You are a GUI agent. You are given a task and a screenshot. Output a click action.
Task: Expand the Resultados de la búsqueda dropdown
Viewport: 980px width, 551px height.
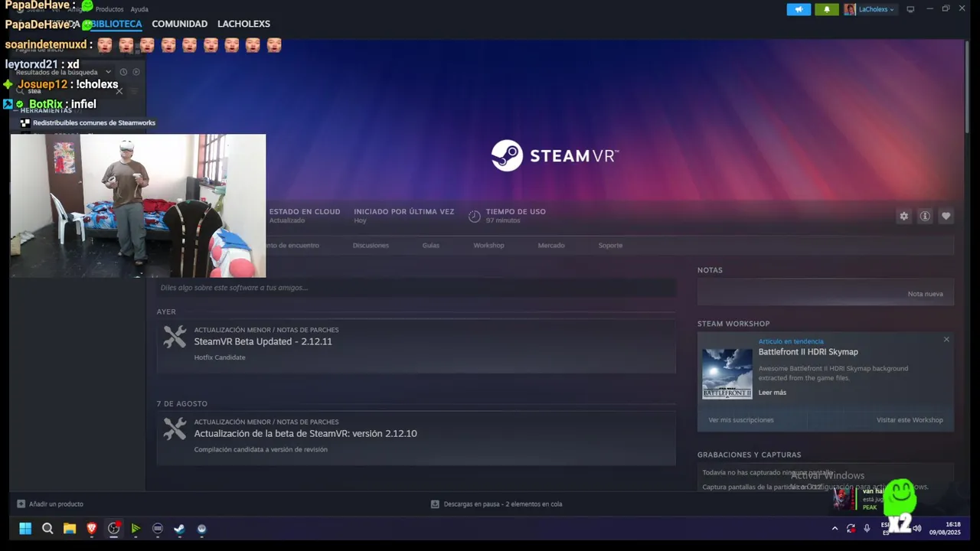108,72
